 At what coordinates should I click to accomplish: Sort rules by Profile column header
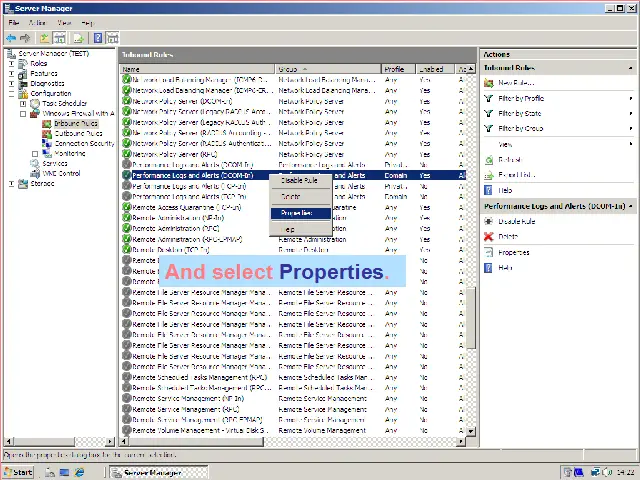398,69
